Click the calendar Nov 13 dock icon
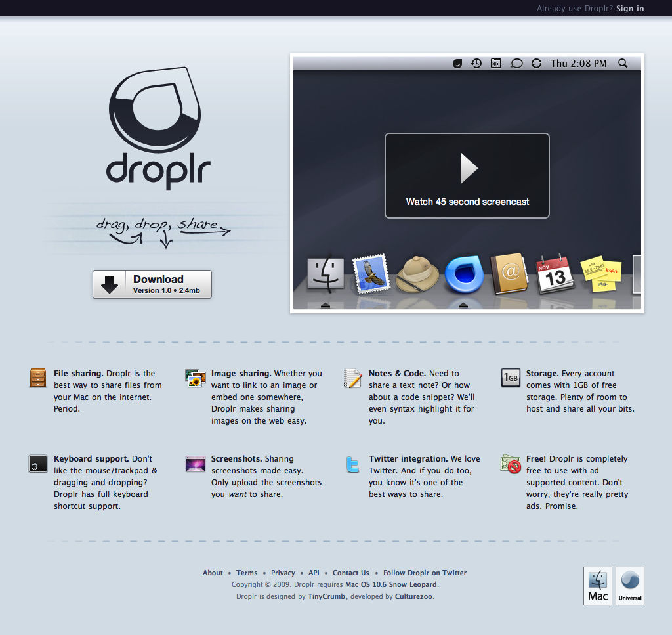Image resolution: width=672 pixels, height=635 pixels. pyautogui.click(x=555, y=274)
